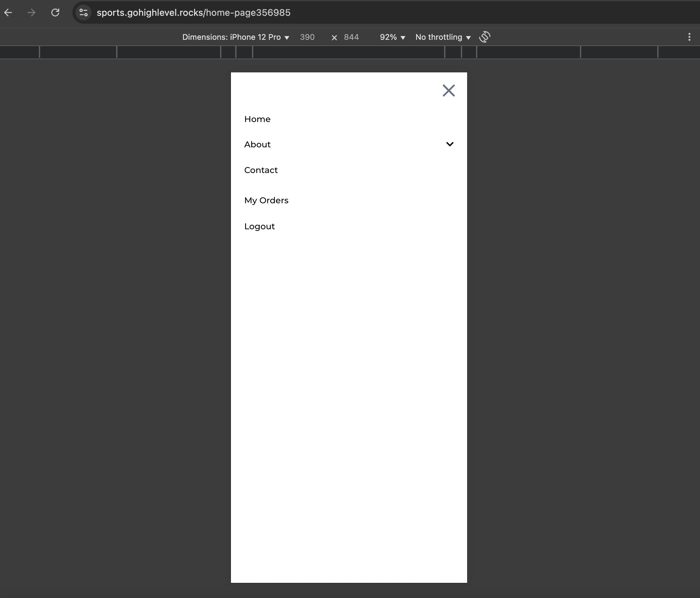The width and height of the screenshot is (700, 598).
Task: Click the browser back arrow
Action: (8, 13)
